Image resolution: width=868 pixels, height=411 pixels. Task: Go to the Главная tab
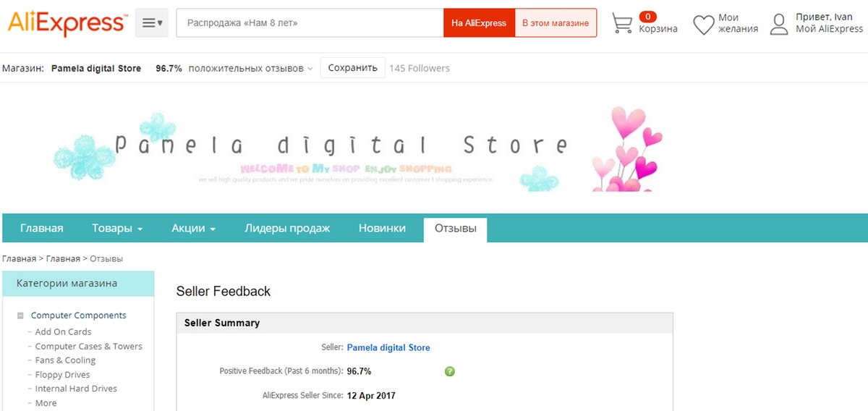point(41,228)
